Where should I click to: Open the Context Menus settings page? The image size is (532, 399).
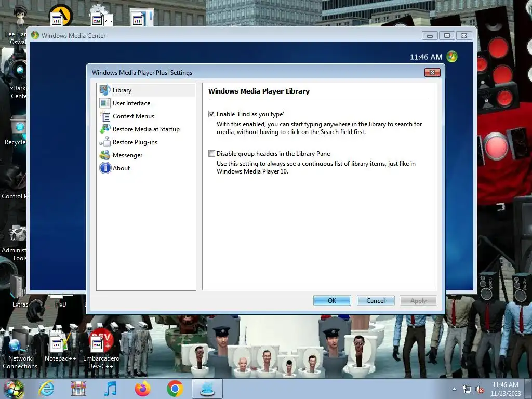(134, 116)
